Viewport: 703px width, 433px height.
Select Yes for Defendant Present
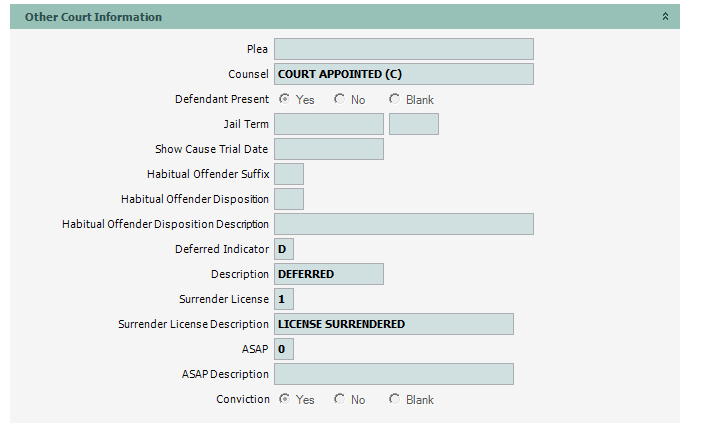coord(285,99)
